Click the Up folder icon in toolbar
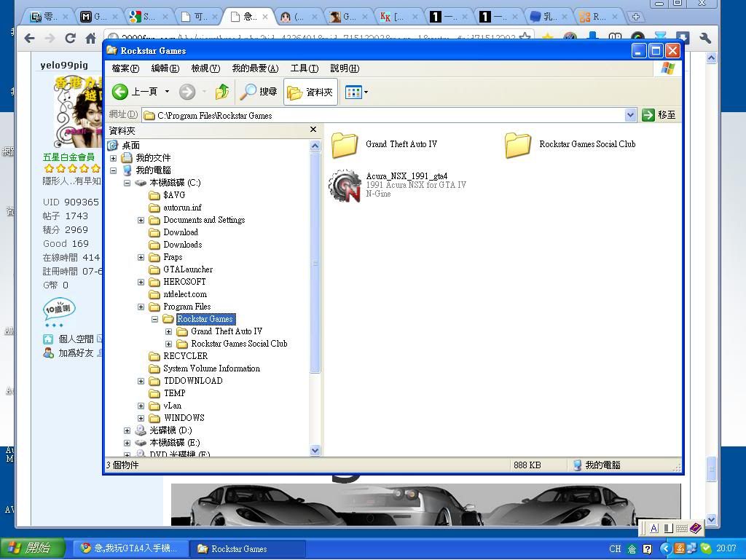 222,92
